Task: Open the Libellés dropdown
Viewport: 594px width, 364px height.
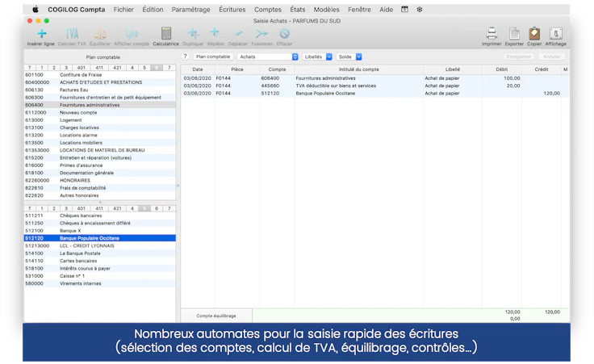Action: point(317,56)
